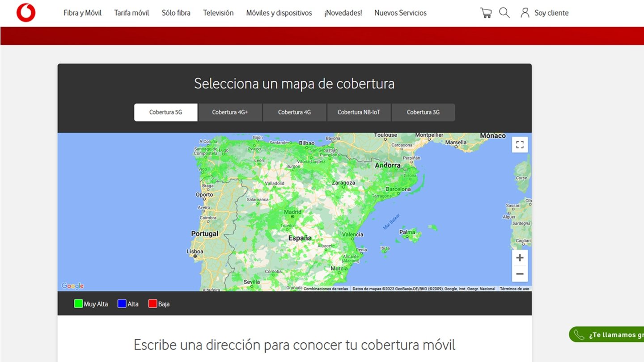
Task: Open Fibra y Móvil menu
Action: coord(83,13)
